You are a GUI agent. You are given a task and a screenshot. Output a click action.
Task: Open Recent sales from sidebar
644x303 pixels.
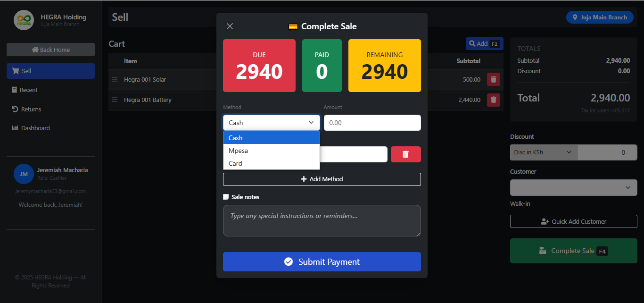click(x=29, y=90)
